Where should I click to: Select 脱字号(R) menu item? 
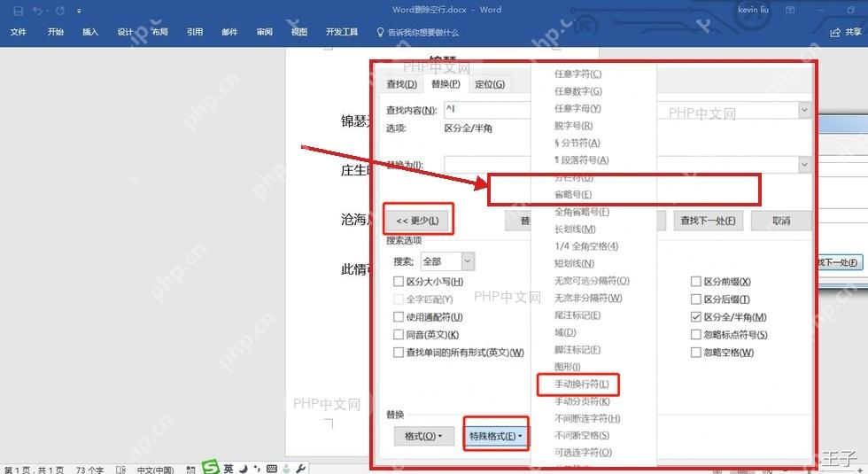click(574, 126)
